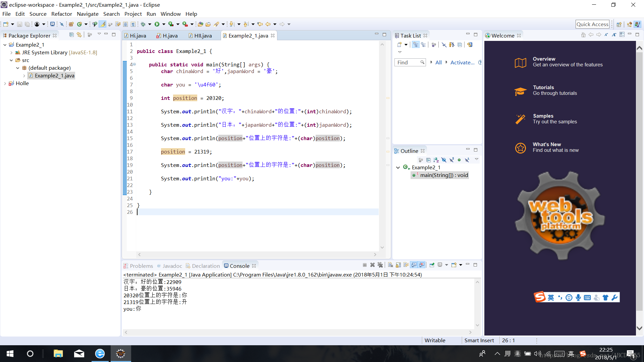Click Sort icon in Outline toolbar

point(436,160)
